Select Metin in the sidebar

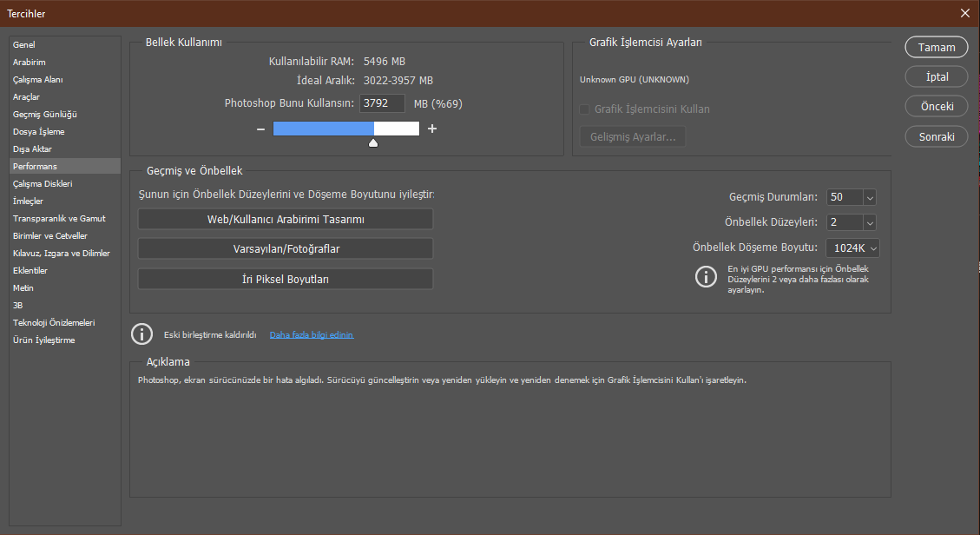[x=65, y=288]
